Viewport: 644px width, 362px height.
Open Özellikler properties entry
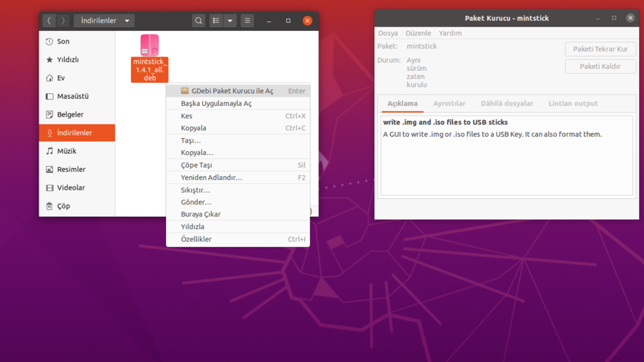pos(238,239)
